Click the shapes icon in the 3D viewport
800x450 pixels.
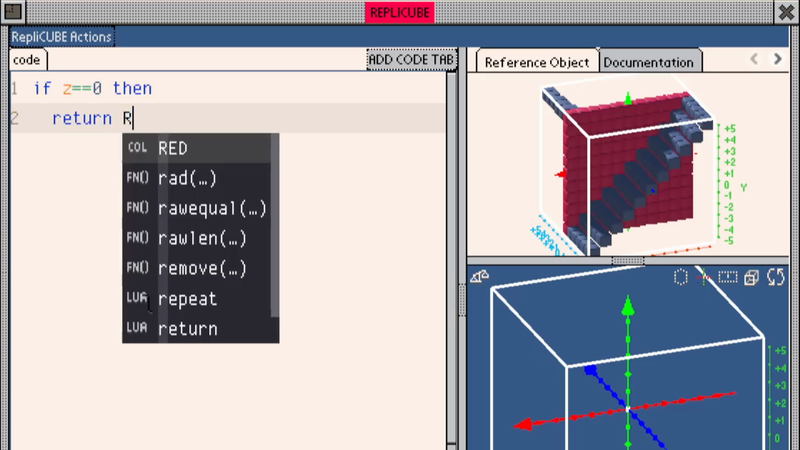tap(479, 277)
